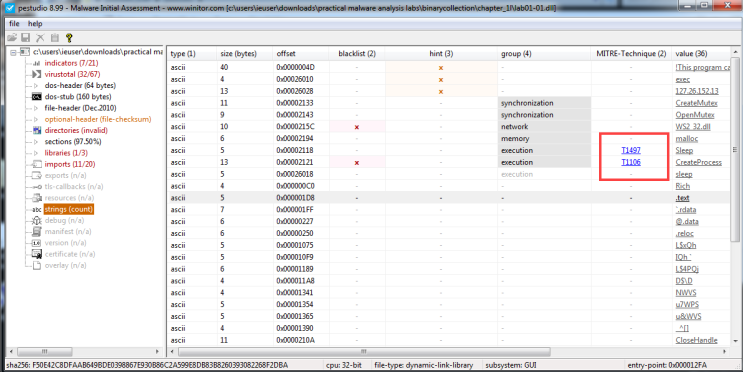Select the imports (11/20) tree item
This screenshot has width=743, height=372.
pos(70,164)
